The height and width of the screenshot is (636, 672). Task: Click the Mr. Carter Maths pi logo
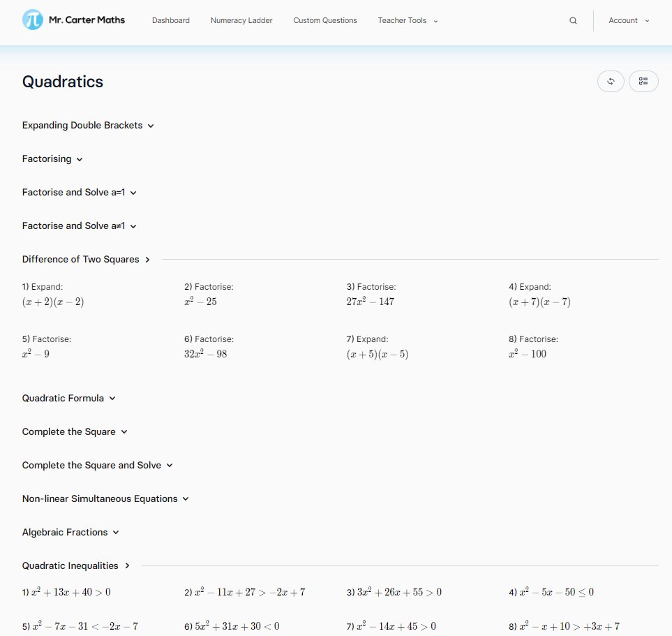tap(33, 20)
